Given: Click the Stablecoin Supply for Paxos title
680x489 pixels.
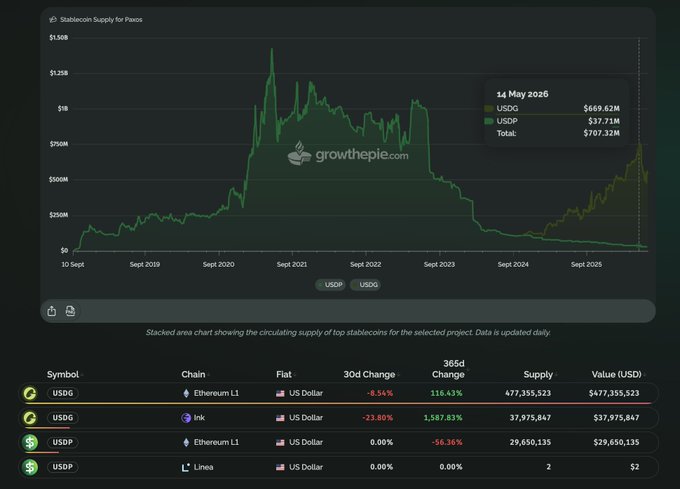Looking at the screenshot, I should tap(101, 20).
